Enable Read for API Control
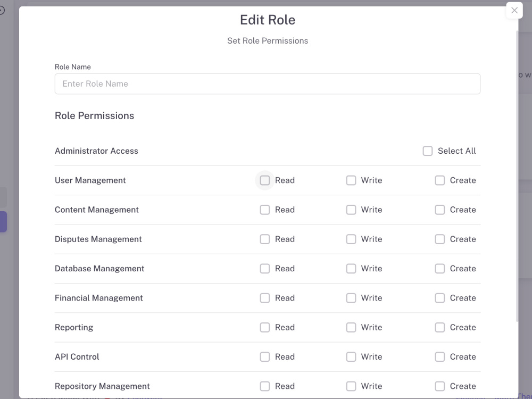This screenshot has height=399, width=532. pos(264,357)
